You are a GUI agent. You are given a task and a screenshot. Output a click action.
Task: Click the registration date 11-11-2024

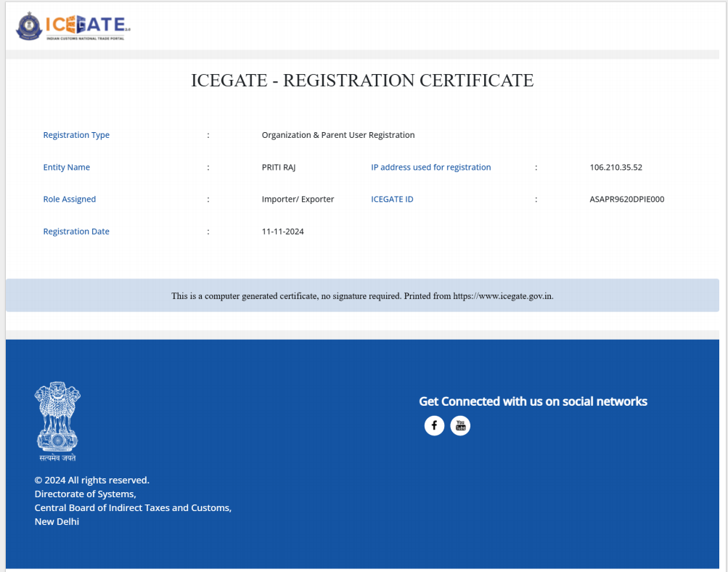coord(282,232)
